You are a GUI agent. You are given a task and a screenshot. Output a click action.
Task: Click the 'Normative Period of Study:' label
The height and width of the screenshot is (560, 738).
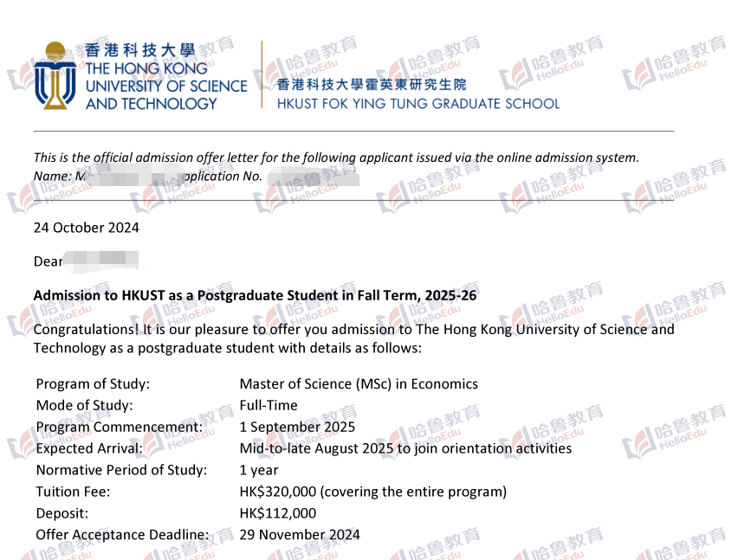coord(121,470)
